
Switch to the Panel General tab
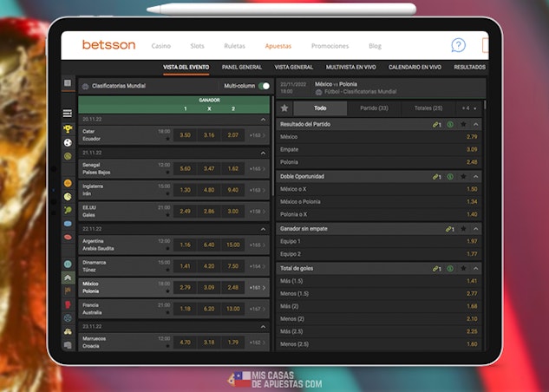[242, 67]
